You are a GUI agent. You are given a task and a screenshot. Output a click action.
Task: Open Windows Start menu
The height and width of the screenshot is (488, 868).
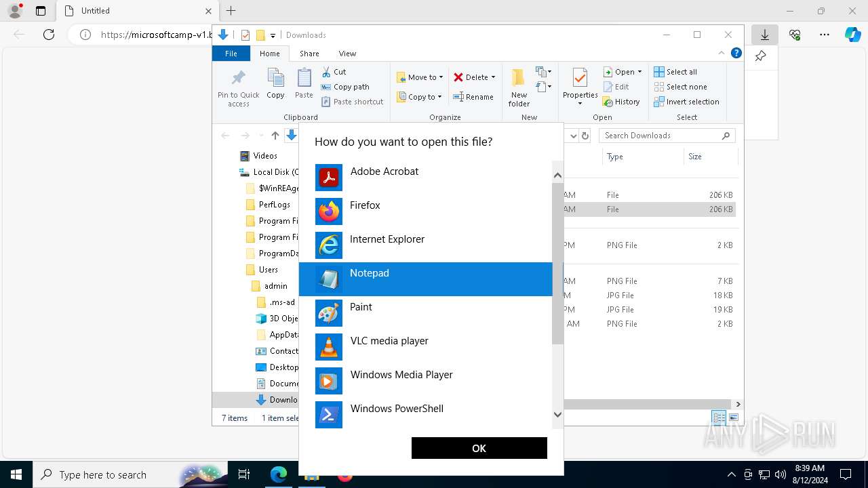click(16, 474)
